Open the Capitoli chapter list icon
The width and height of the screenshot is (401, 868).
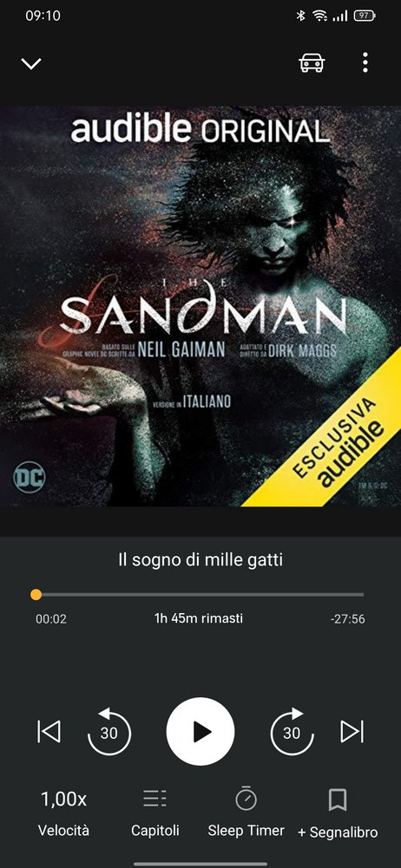pos(154,799)
